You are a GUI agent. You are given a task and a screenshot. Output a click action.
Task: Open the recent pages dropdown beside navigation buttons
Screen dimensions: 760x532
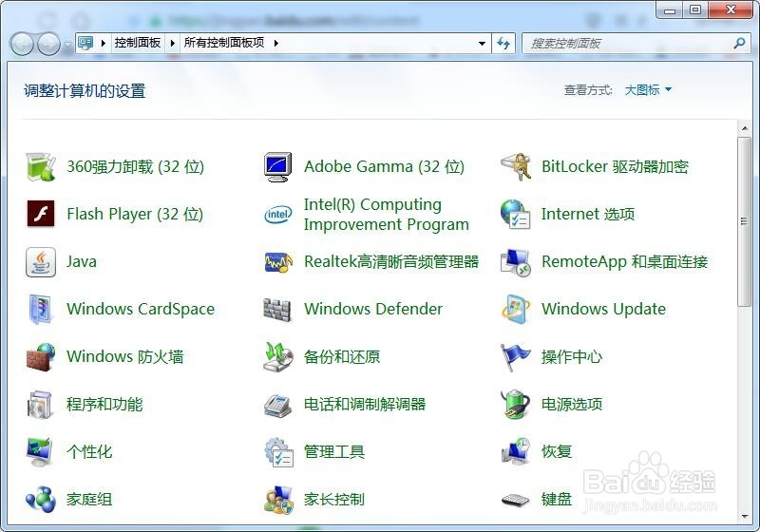[68, 45]
